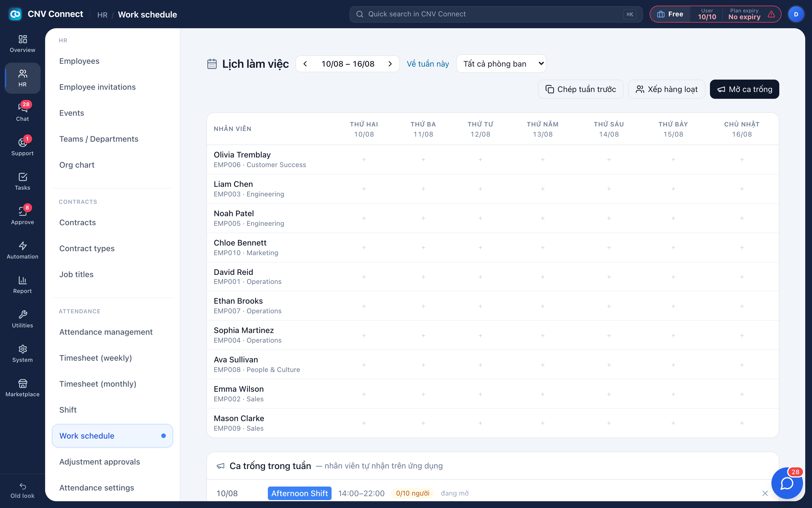Open Employees in the HR menu
Viewport: 812px width, 508px height.
[112, 61]
